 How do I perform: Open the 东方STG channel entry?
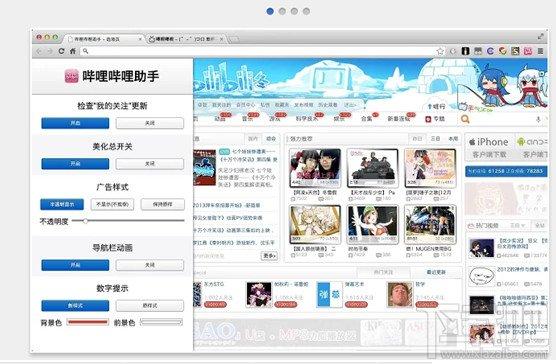point(214,284)
